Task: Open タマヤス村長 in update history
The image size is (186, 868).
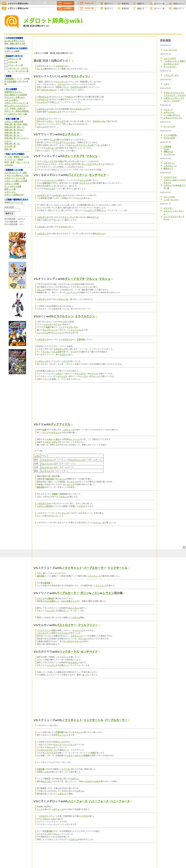Action: [169, 138]
